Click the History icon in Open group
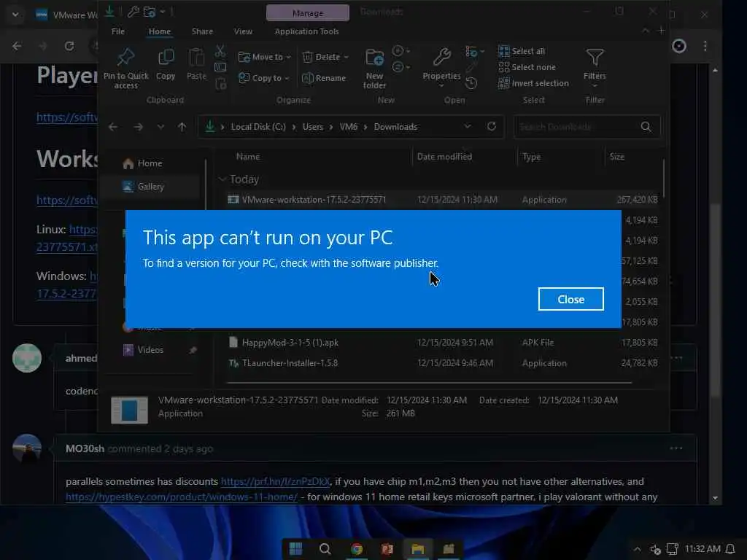Viewport: 747px width, 560px height. pyautogui.click(x=471, y=84)
